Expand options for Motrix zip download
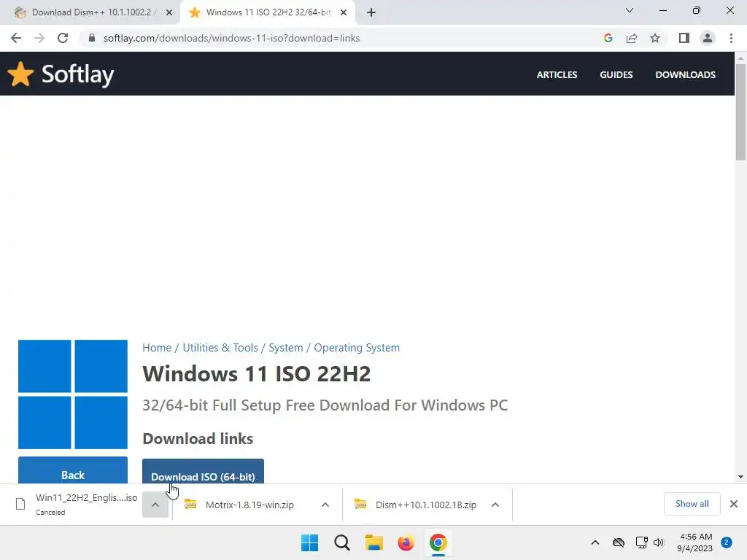The height and width of the screenshot is (560, 747). tap(325, 505)
